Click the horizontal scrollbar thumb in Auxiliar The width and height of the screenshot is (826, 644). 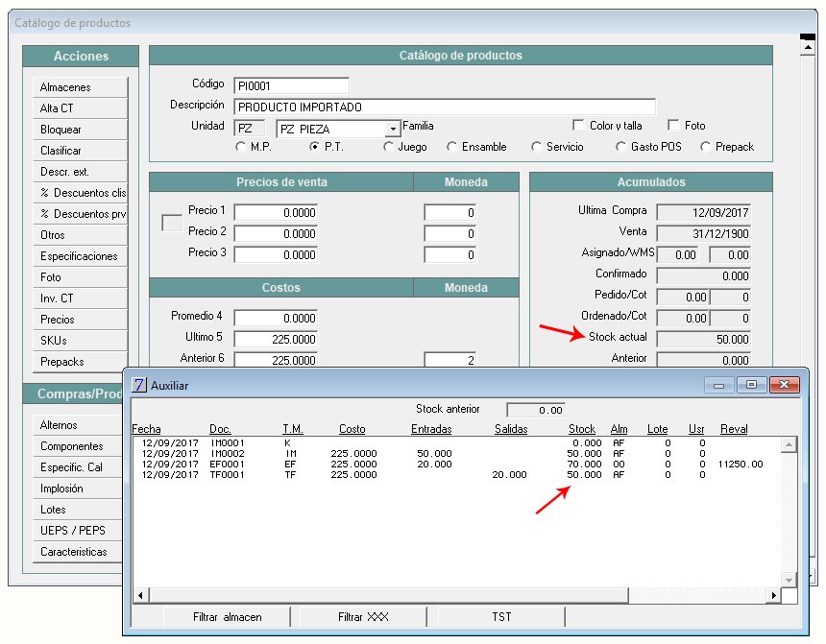point(389,596)
